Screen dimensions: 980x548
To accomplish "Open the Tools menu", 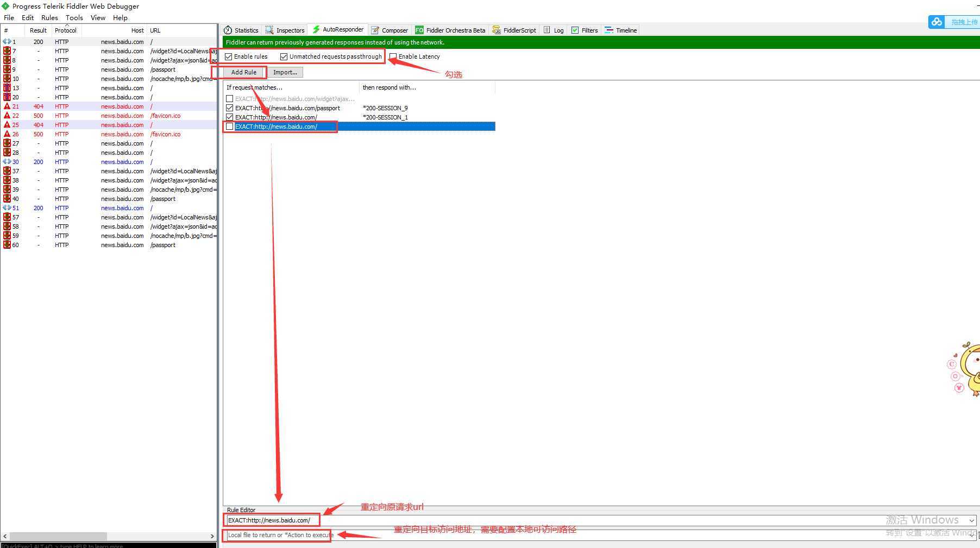I will pos(74,18).
